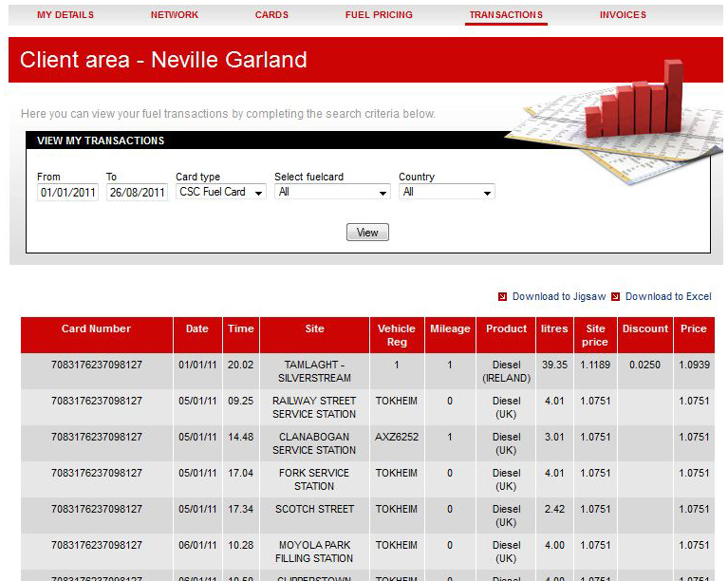Click the Mileage column header

(450, 335)
